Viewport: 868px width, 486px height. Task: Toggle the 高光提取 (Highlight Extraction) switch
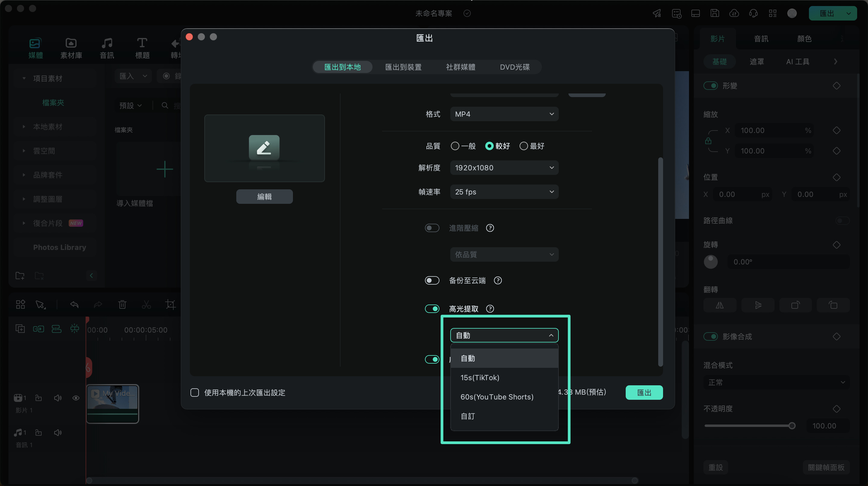[432, 309]
